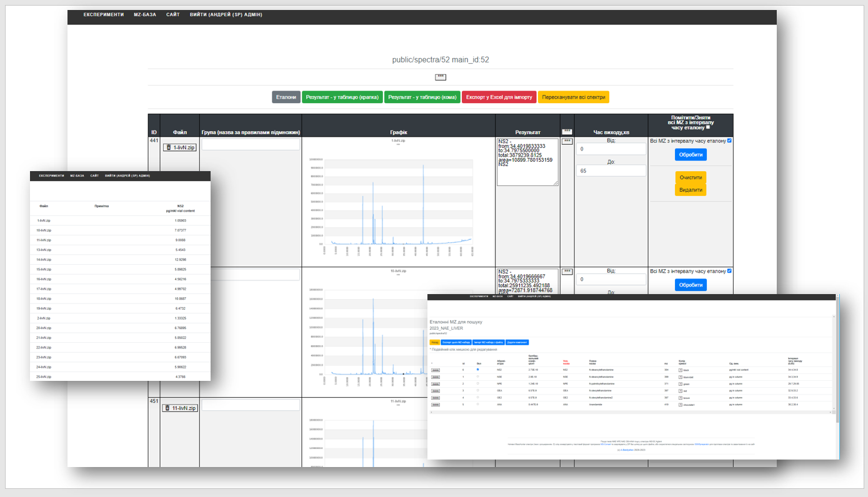Toggle the enabled checkbox for NS2 standard
Image resolution: width=868 pixels, height=497 pixels.
[x=478, y=370]
